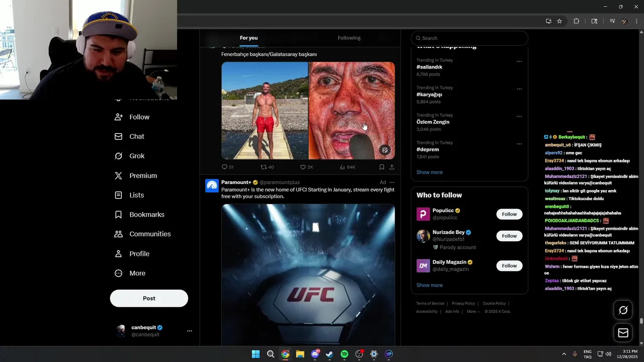Open account menu next to canbequit
This screenshot has width=644, height=362.
[x=190, y=331]
